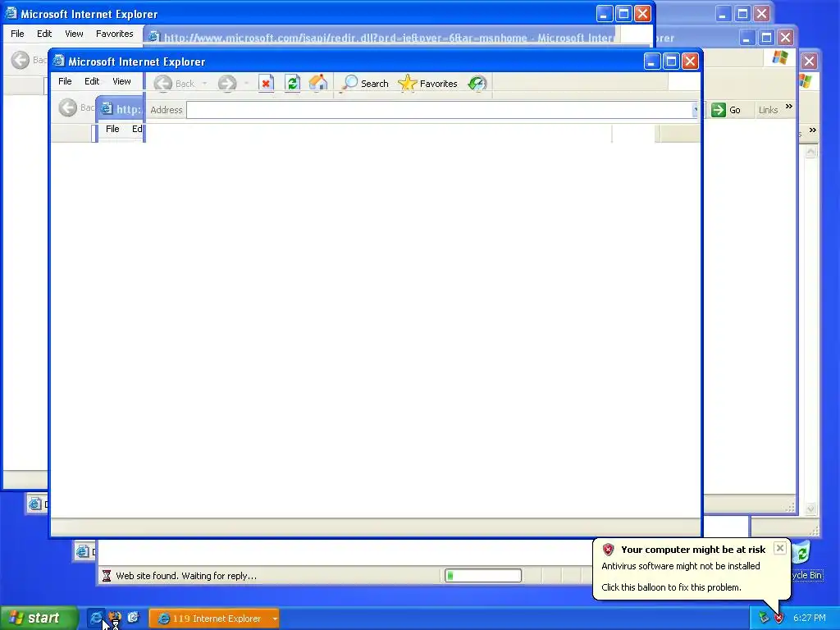This screenshot has width=840, height=630.
Task: Minimize the back-left Internet Explorer window
Action: click(605, 14)
